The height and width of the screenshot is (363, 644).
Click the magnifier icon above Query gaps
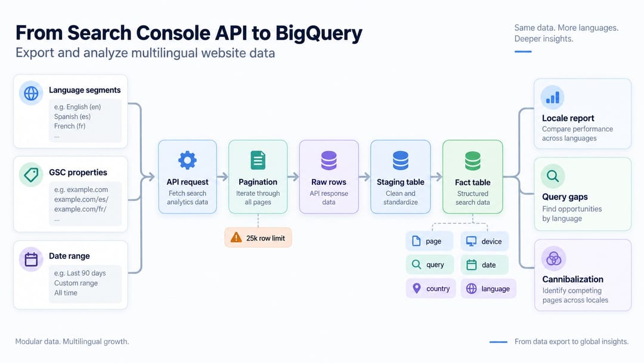(x=553, y=176)
